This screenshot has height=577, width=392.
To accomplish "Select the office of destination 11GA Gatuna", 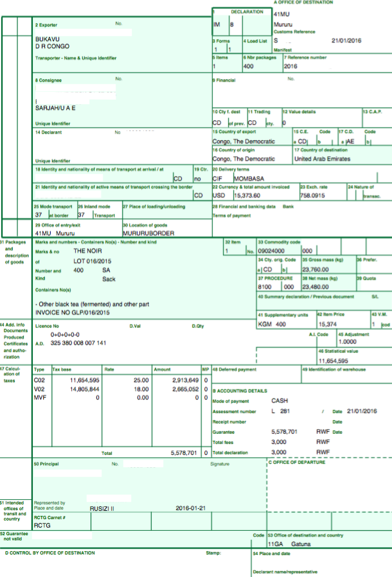I will (289, 544).
